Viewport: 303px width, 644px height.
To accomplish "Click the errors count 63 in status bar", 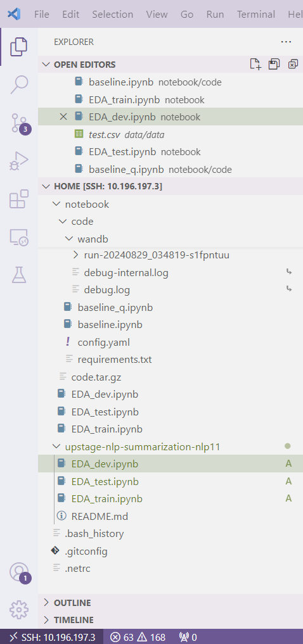I will (122, 637).
